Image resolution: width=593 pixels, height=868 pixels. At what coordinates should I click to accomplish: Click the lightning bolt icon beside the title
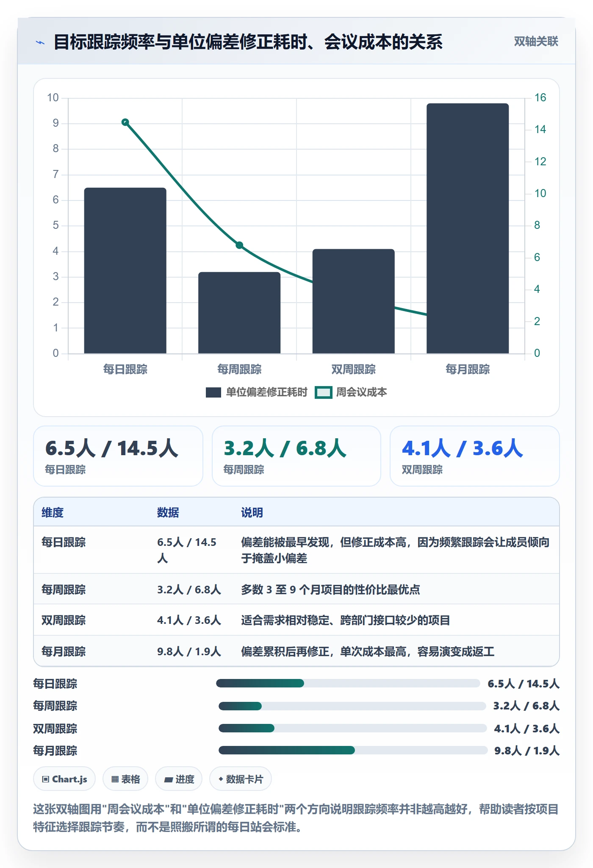pos(40,42)
